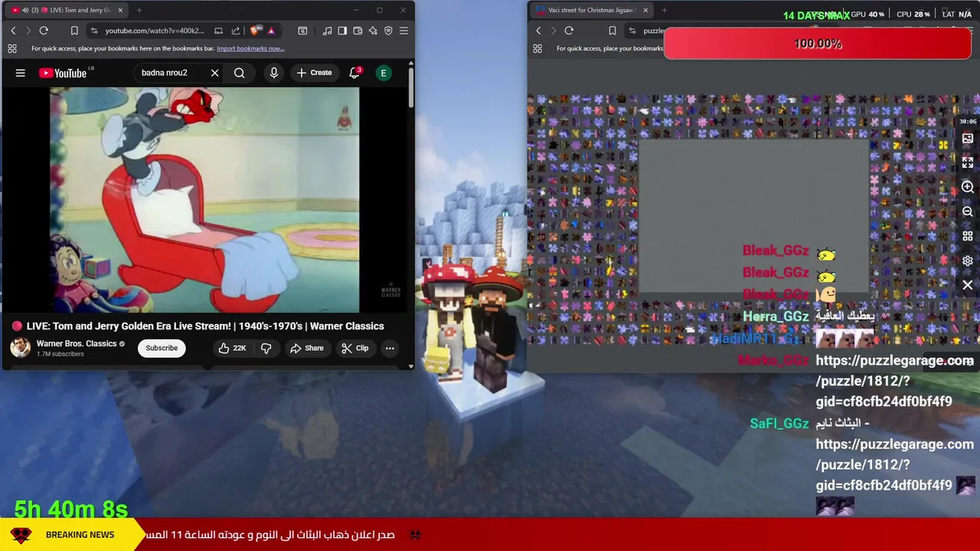Toggle the browser sidebar panel icon
This screenshot has height=551, width=980.
click(342, 31)
